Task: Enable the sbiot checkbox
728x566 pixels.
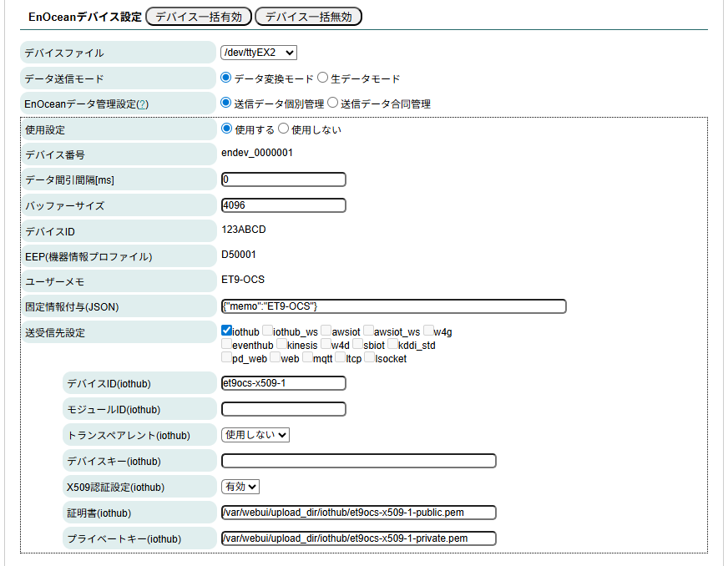Action: pos(358,344)
